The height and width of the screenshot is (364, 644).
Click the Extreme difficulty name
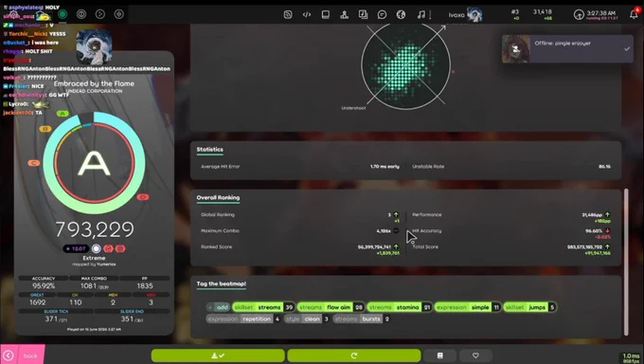pyautogui.click(x=94, y=258)
